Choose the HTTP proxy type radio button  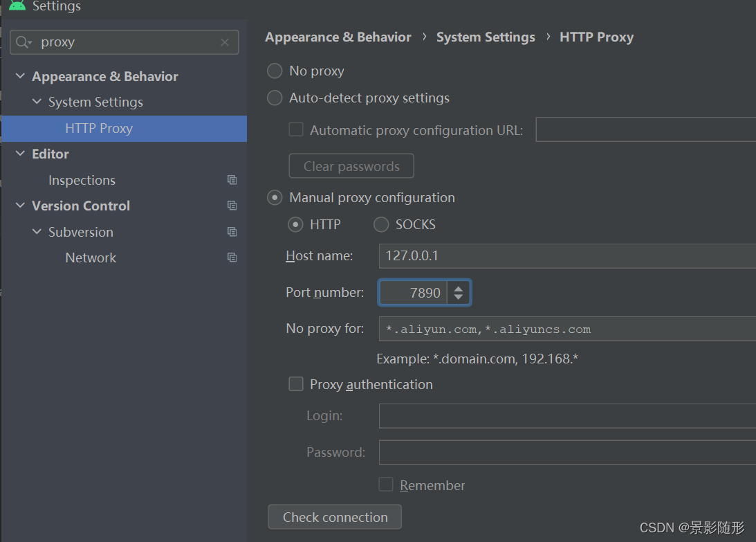295,224
